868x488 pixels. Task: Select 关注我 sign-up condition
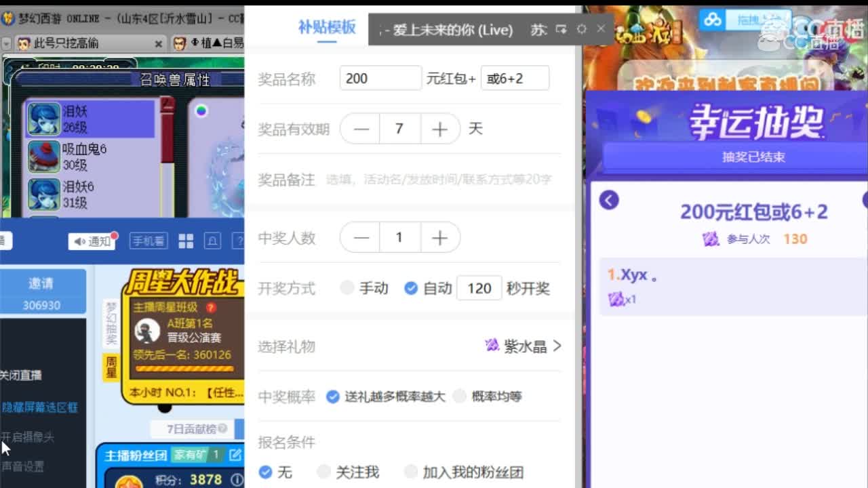coord(349,472)
